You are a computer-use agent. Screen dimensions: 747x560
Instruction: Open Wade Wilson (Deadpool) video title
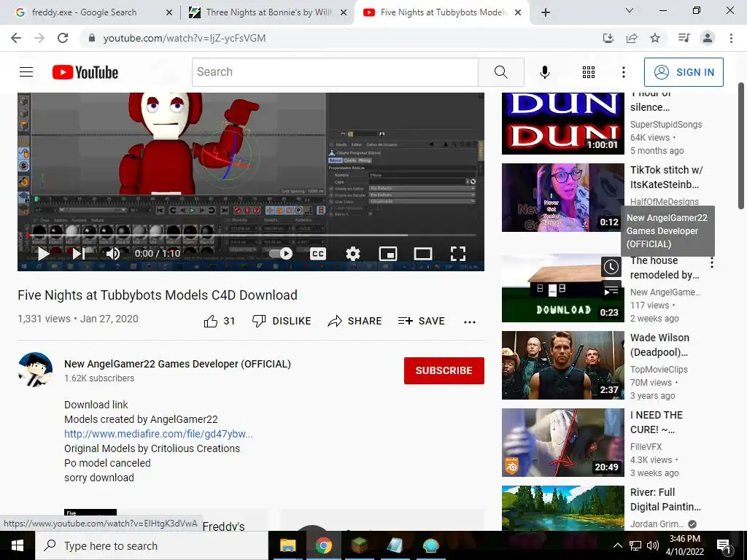tap(659, 345)
